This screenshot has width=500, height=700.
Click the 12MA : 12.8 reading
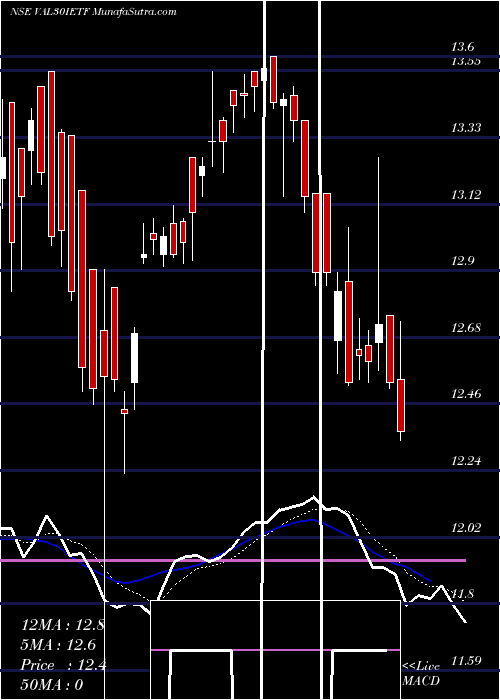tap(62, 625)
